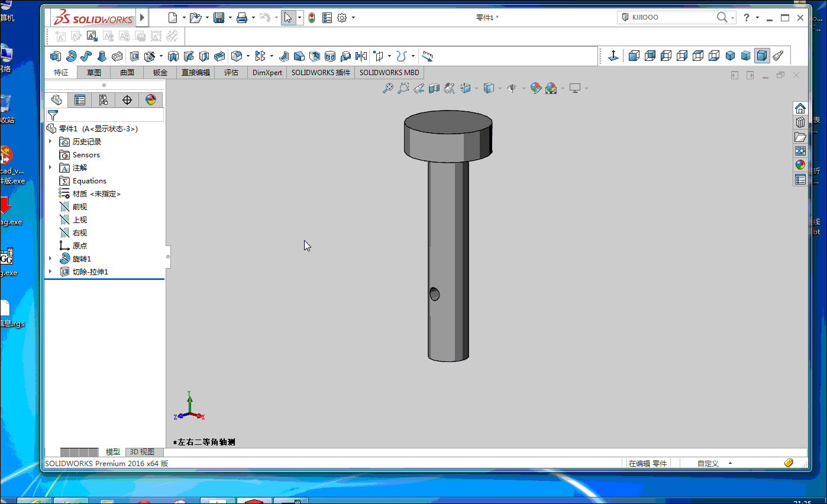Save the part with the floppy disk icon
Screen dimensions: 827x504
(219, 18)
